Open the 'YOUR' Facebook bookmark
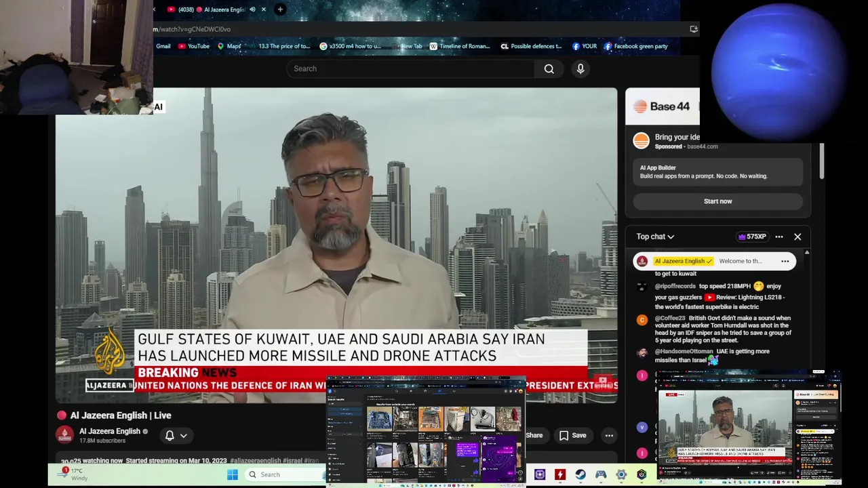 click(x=585, y=46)
